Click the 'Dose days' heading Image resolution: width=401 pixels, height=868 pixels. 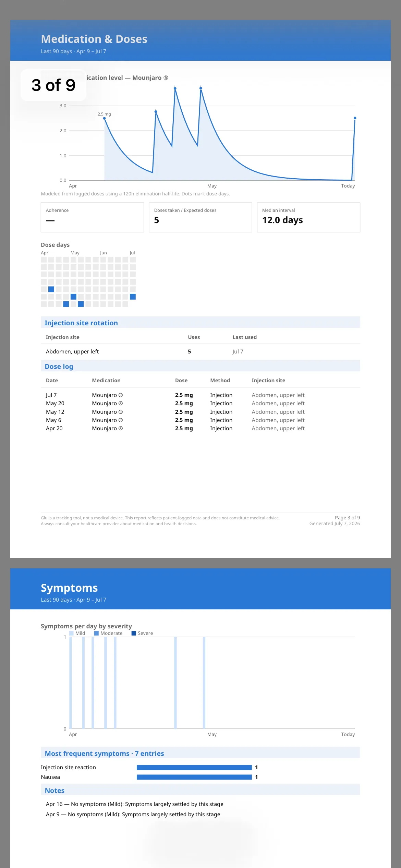point(55,245)
